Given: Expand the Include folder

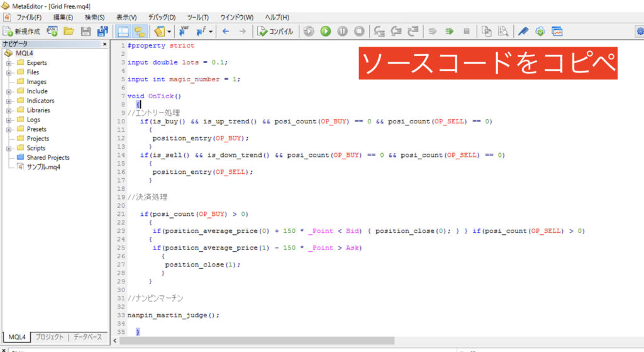Looking at the screenshot, I should [x=9, y=92].
